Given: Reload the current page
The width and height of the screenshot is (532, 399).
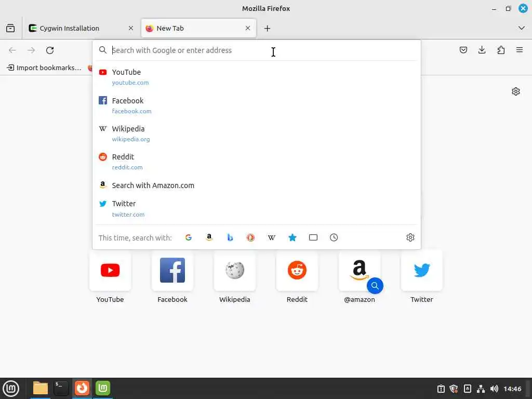Looking at the screenshot, I should [x=50, y=50].
